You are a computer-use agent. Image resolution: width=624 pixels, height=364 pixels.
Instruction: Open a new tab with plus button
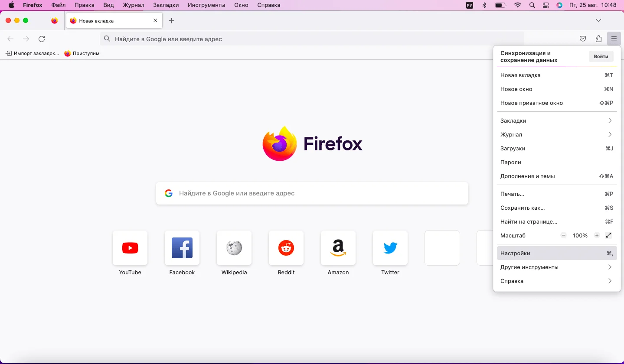click(x=172, y=20)
